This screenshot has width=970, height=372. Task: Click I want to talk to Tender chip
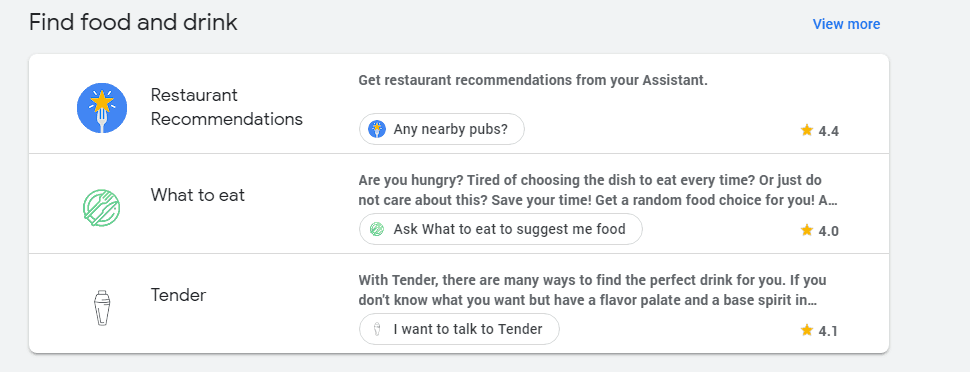point(459,329)
